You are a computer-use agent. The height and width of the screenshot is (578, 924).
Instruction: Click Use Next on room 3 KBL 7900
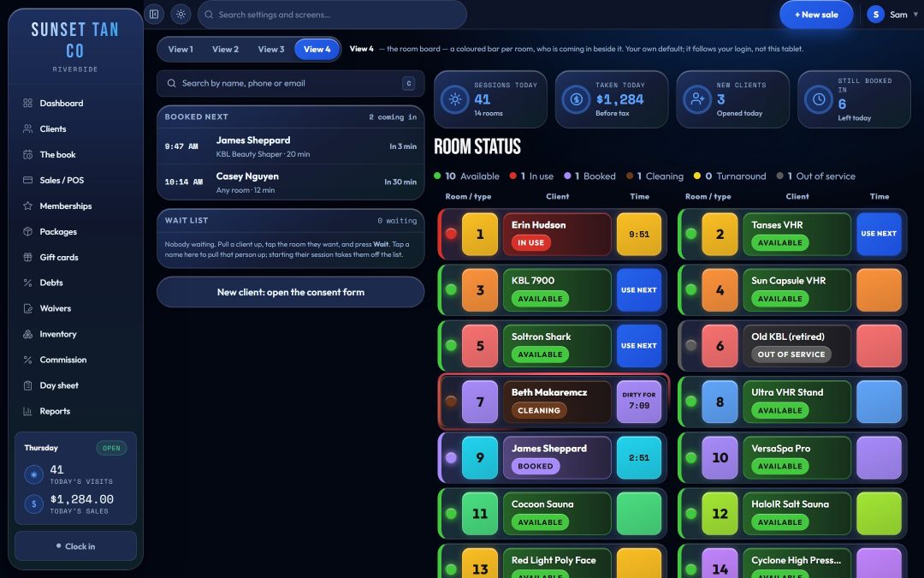[639, 289]
